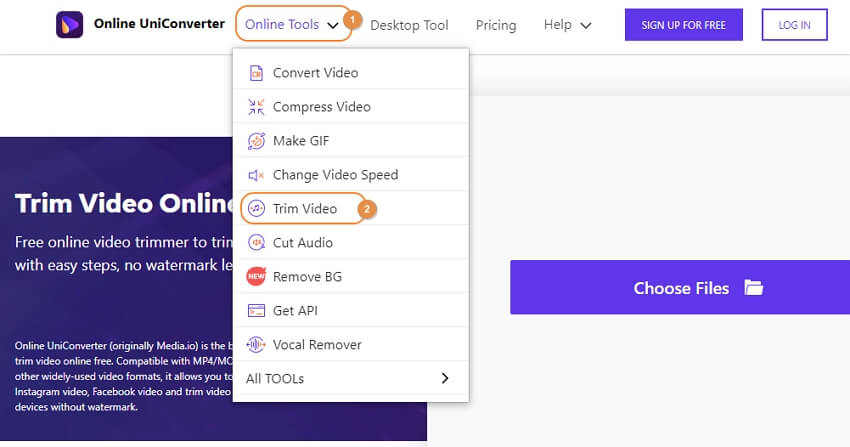Screen dimensions: 850x447
Task: Select Trim Video in the tools list
Action: click(351, 209)
